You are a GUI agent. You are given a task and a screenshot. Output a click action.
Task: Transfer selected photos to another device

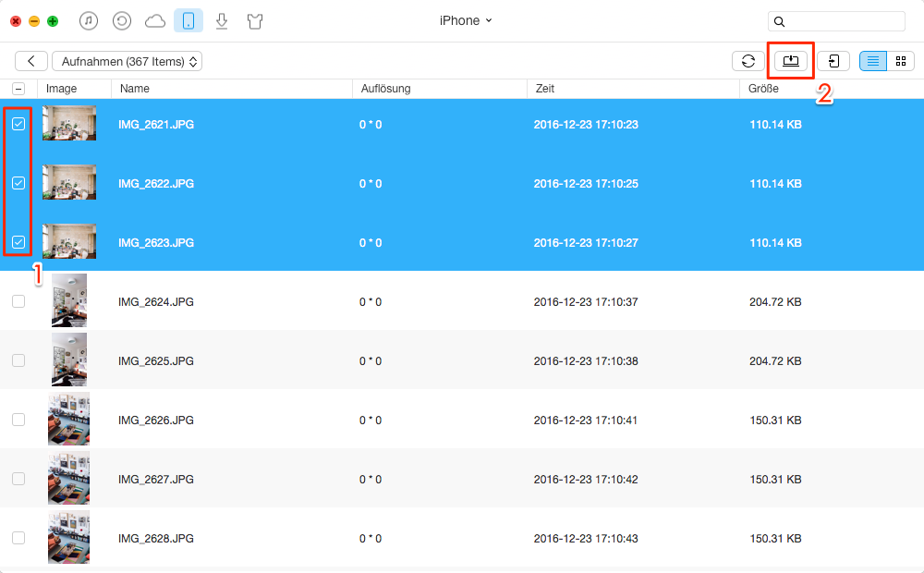tap(833, 61)
